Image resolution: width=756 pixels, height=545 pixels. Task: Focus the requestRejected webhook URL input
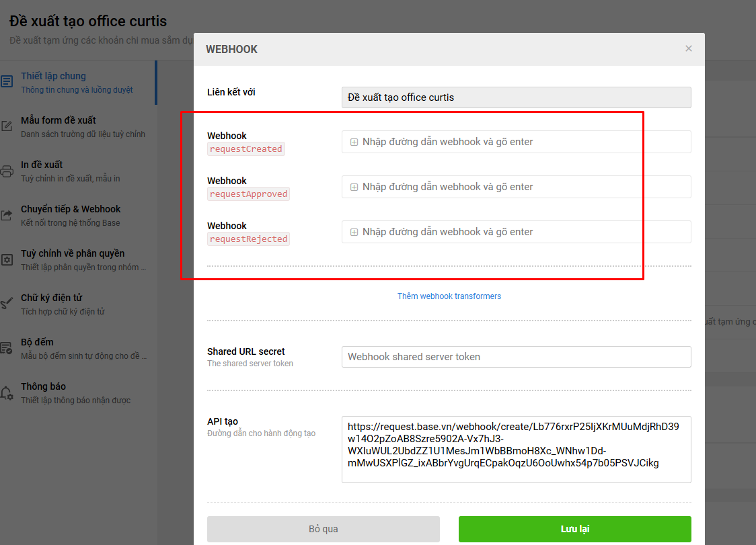point(517,232)
